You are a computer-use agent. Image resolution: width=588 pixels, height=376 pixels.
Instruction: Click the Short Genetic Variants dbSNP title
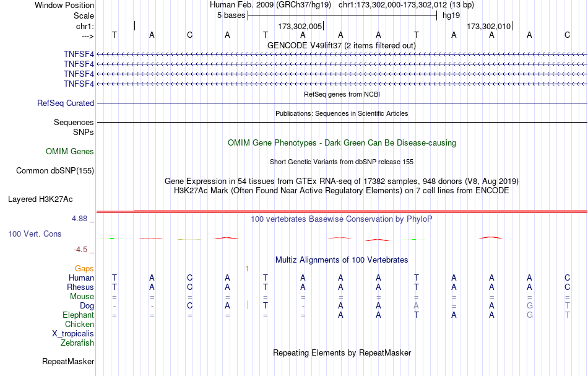point(341,162)
